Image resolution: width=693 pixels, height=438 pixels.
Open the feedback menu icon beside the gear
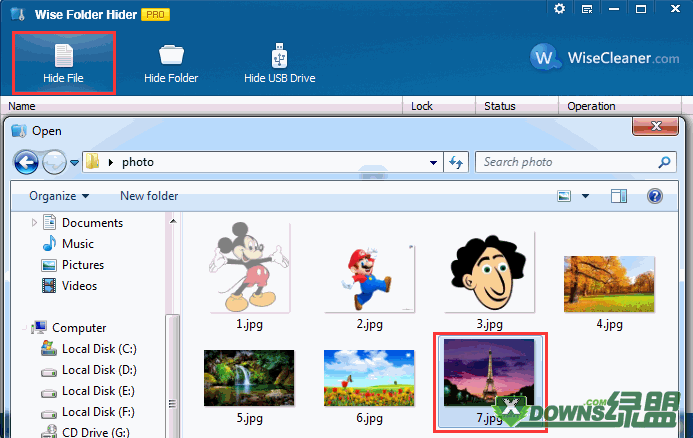point(587,9)
